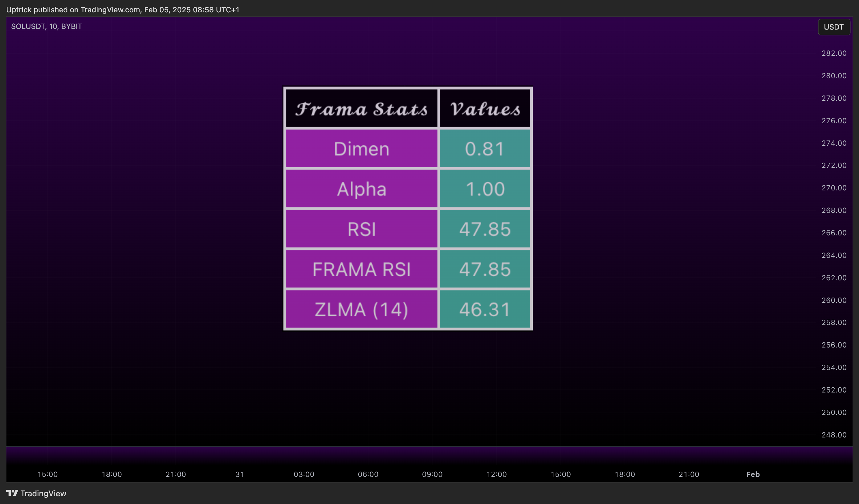The width and height of the screenshot is (859, 504).
Task: Click the 266.00 price axis label
Action: coord(834,233)
